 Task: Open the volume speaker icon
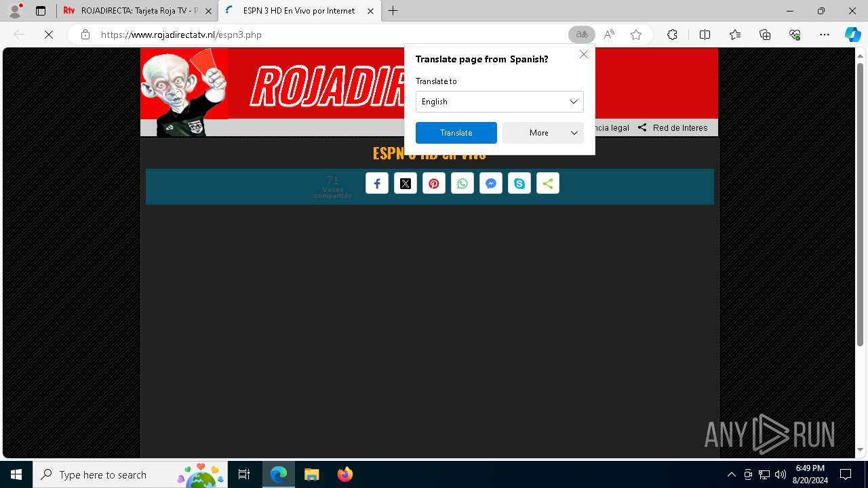click(x=781, y=474)
